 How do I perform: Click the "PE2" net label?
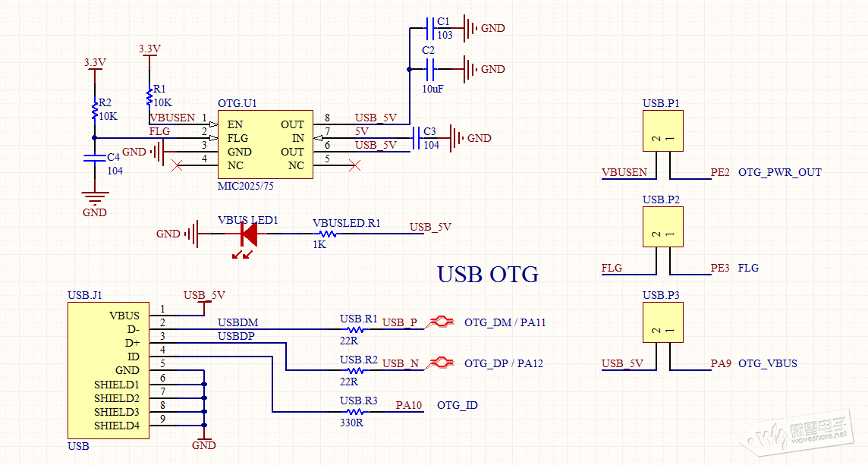[x=720, y=172]
